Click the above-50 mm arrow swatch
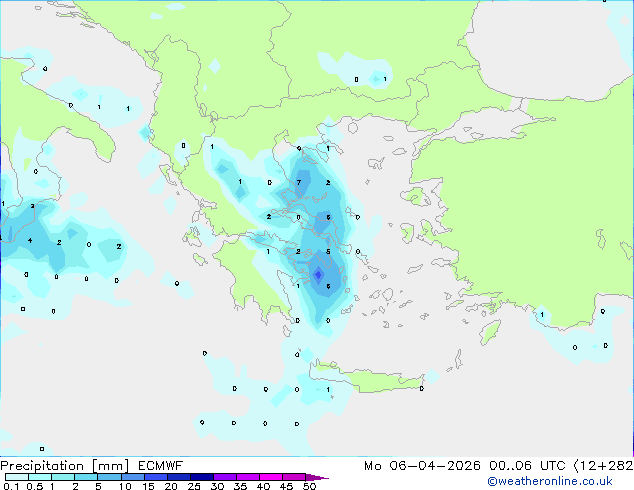The image size is (634, 490). [317, 477]
